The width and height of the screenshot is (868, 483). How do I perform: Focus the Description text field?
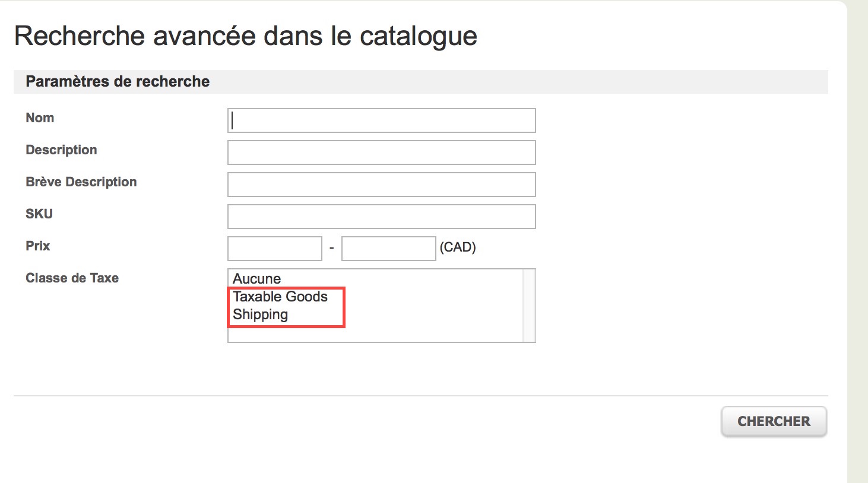pyautogui.click(x=382, y=152)
